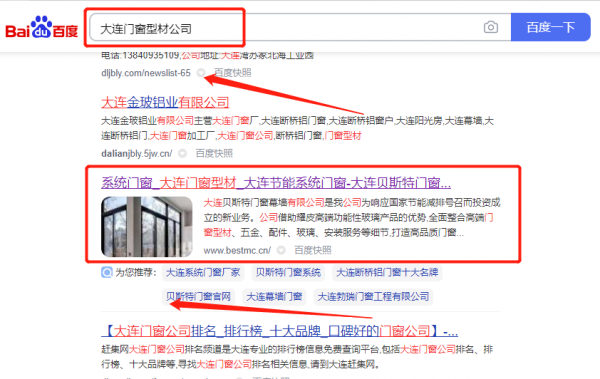The height and width of the screenshot is (379, 600).
Task: Click dropdown icon beside www.bestmc.cn URL
Action: click(281, 250)
